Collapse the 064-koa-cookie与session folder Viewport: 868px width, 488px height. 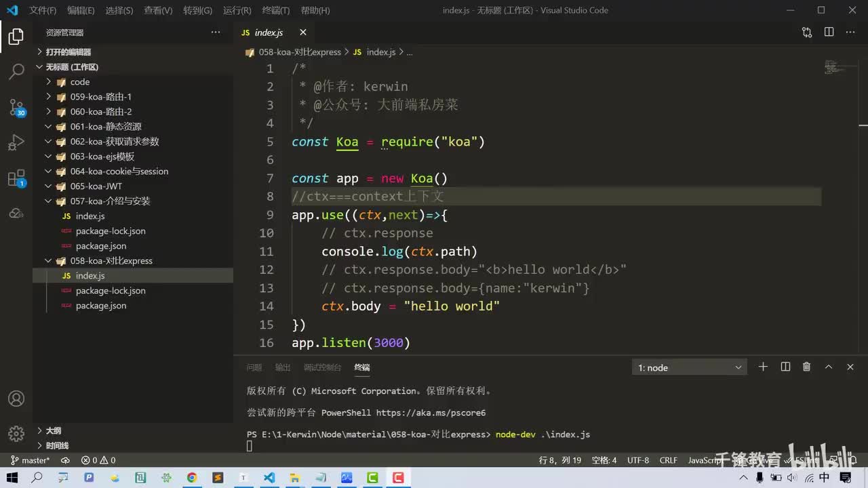click(133, 171)
